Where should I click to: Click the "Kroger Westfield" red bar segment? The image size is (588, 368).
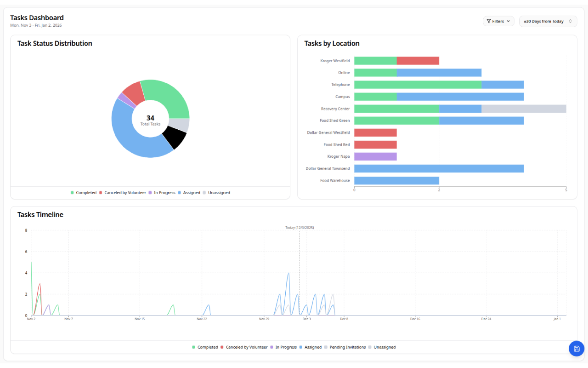(x=418, y=60)
